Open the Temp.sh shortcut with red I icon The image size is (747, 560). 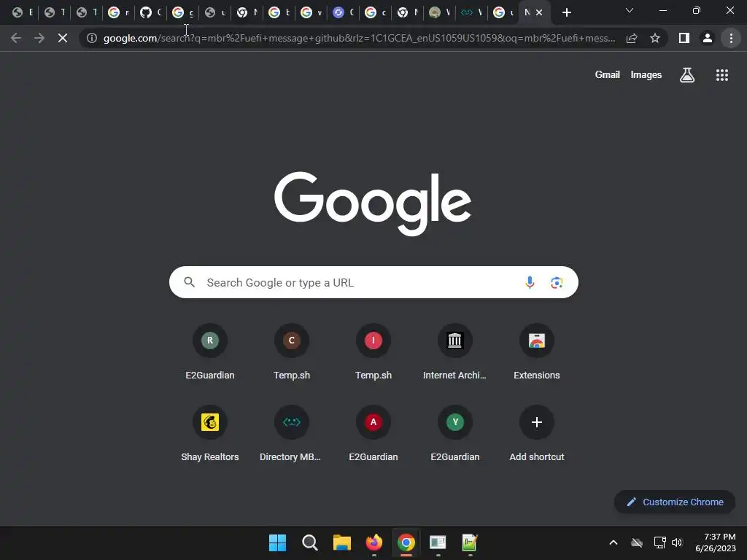pyautogui.click(x=373, y=351)
